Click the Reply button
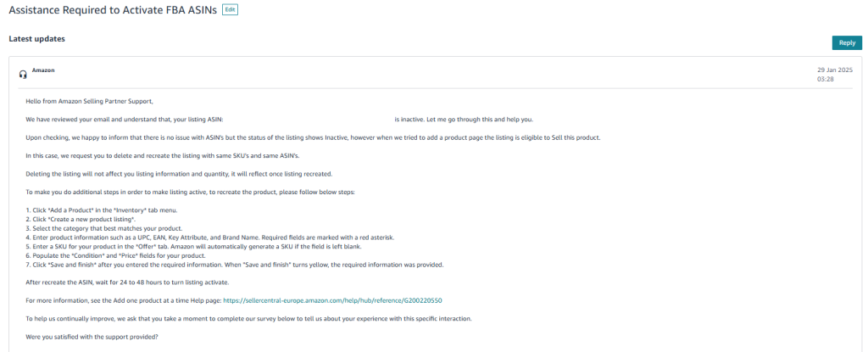Screen dimensions: 868x352 coord(847,42)
